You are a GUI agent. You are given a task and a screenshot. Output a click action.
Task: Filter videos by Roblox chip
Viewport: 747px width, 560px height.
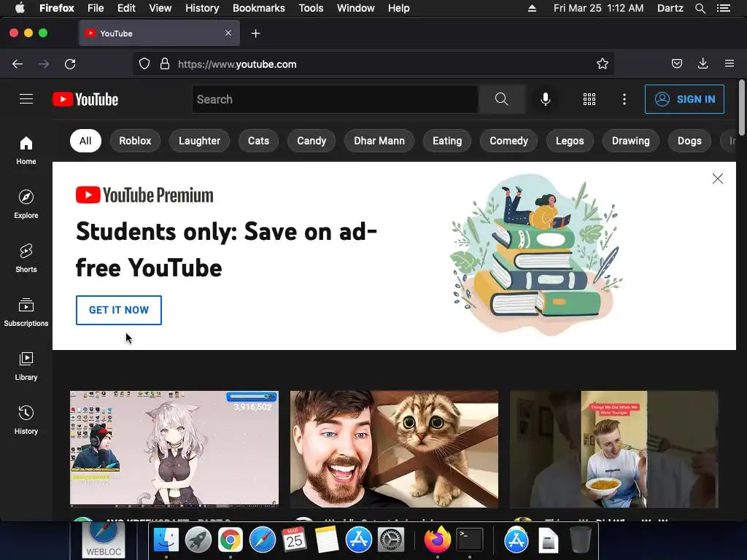pos(135,141)
